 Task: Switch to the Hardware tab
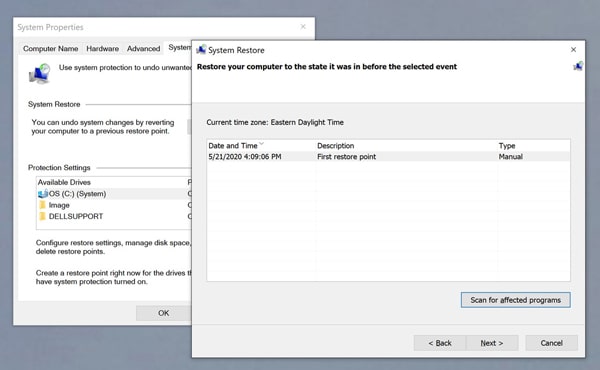[x=103, y=49]
